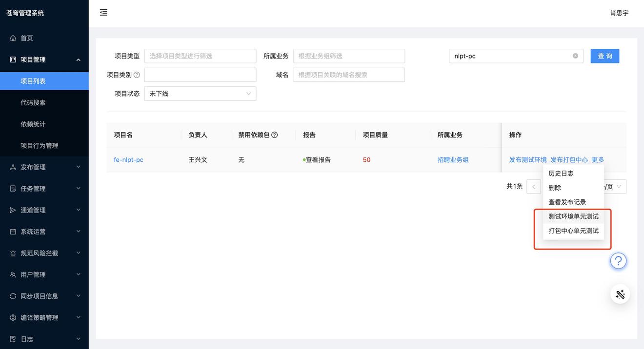Viewport: 644px width, 349px height.
Task: Open the magic wand floating assistant icon
Action: (x=620, y=294)
